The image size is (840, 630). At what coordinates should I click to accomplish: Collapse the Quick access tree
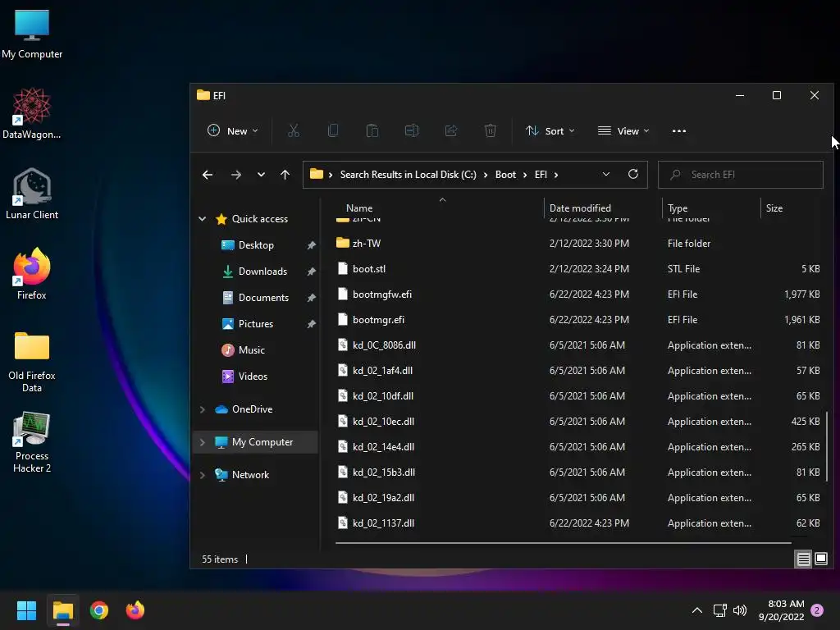(x=203, y=218)
